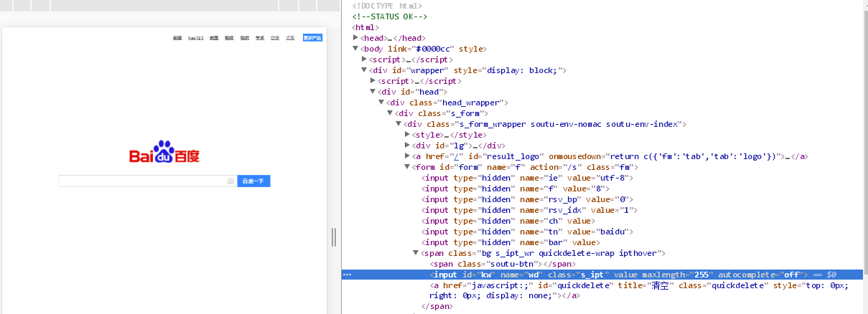Collapse the span bg s_ipt_wr node
Screen dimensions: 868x314
click(416, 253)
